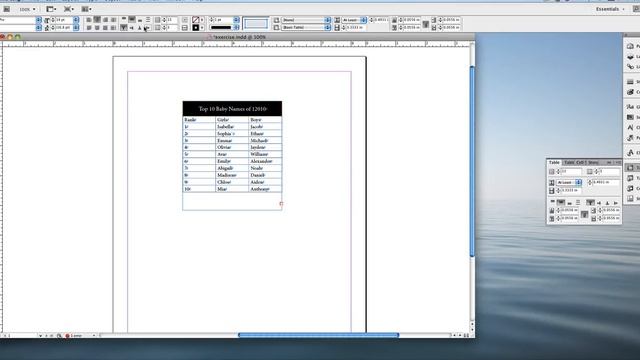Open the View Options menu icon
Image resolution: width=640 pixels, height=360 pixels.
51,9
